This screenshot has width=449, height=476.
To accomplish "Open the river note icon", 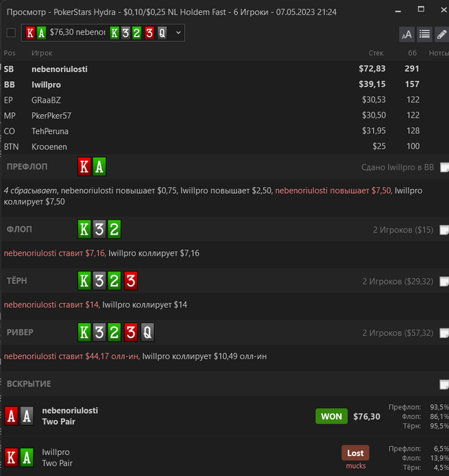I will 444,333.
